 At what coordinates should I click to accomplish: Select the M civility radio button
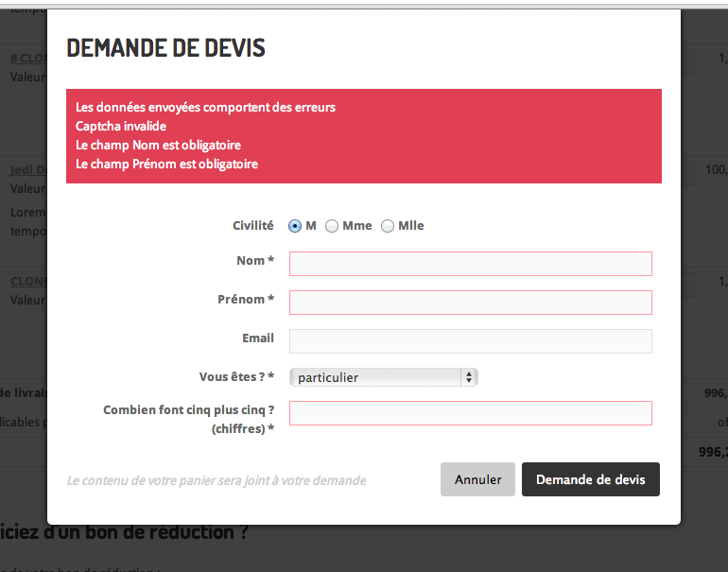pyautogui.click(x=295, y=226)
